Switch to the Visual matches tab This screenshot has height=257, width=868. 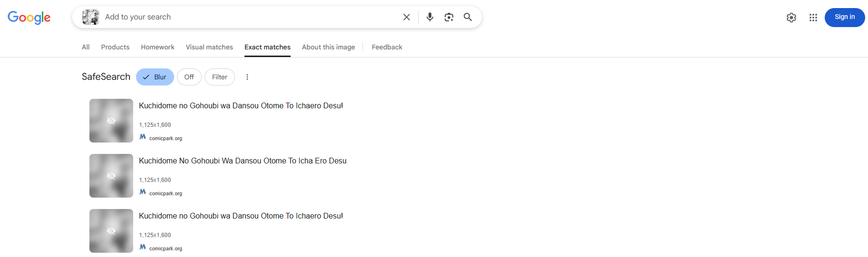(x=209, y=47)
